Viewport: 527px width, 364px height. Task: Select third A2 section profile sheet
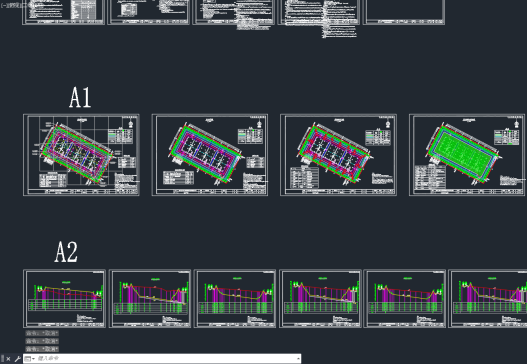[235, 298]
